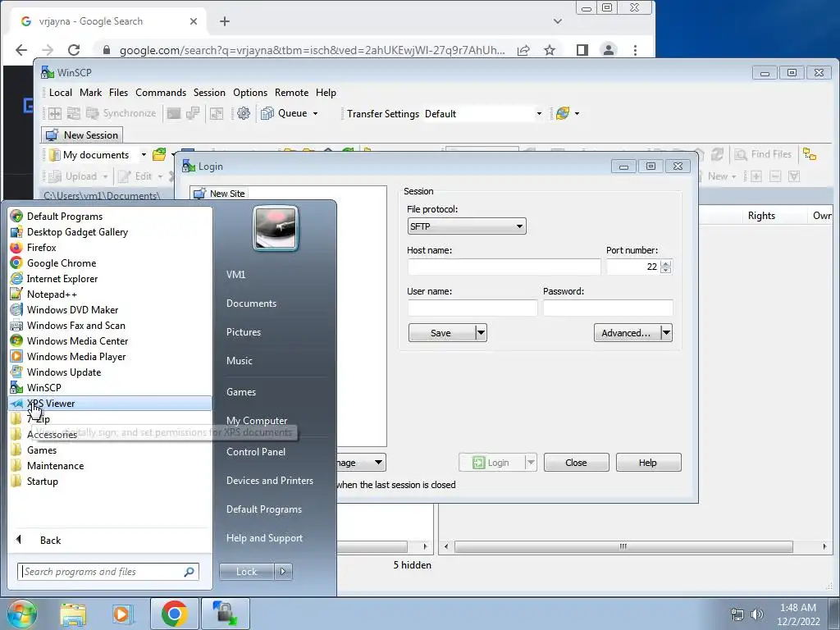Click the Close button in Login dialog

pos(577,463)
